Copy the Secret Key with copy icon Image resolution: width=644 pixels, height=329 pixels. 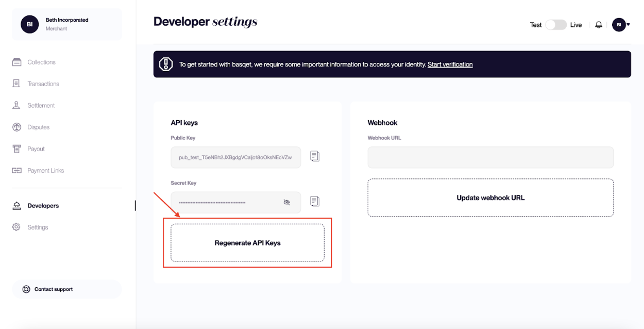click(315, 201)
